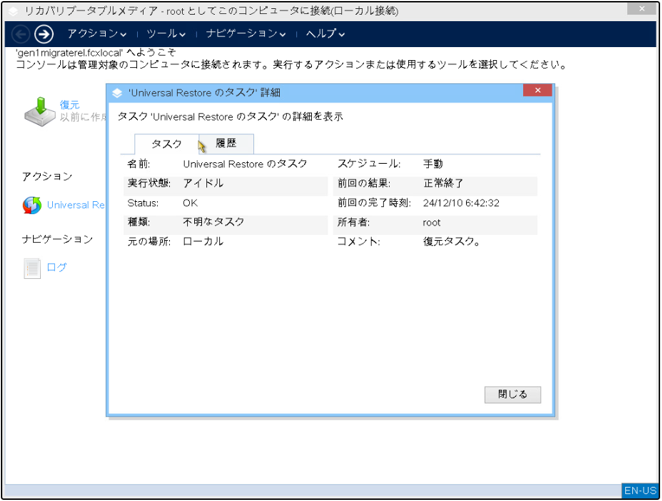This screenshot has height=501, width=662.
Task: Click the name value 'Universal Restore のタスク'
Action: (245, 164)
